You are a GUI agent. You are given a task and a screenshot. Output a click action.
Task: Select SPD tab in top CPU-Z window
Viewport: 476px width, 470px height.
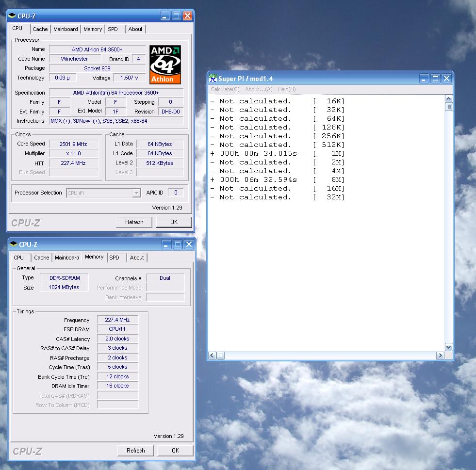pyautogui.click(x=113, y=29)
